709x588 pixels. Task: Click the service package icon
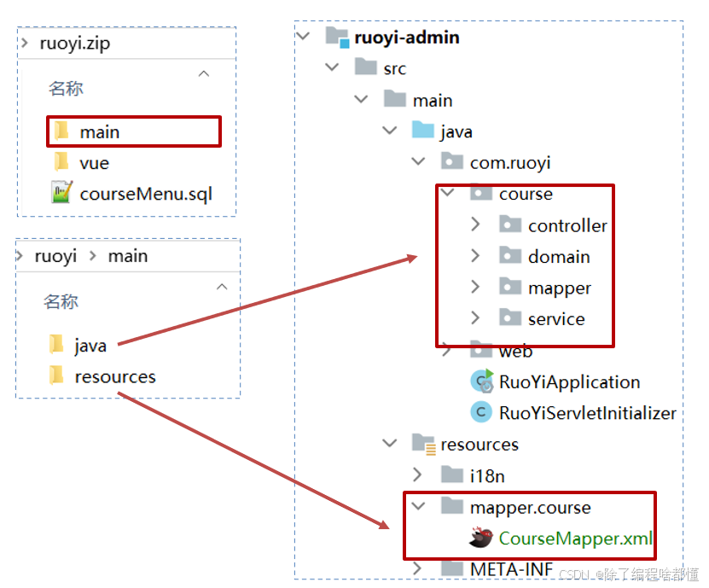coord(510,317)
